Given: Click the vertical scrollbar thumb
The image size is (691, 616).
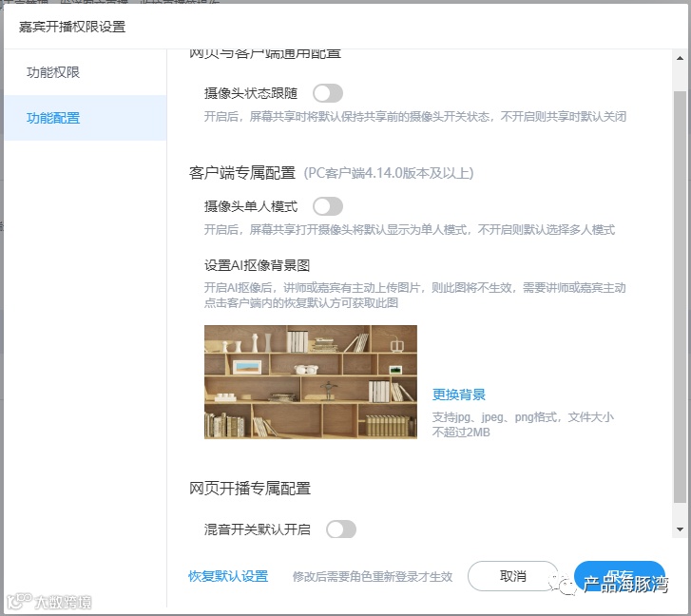Looking at the screenshot, I should click(680, 297).
